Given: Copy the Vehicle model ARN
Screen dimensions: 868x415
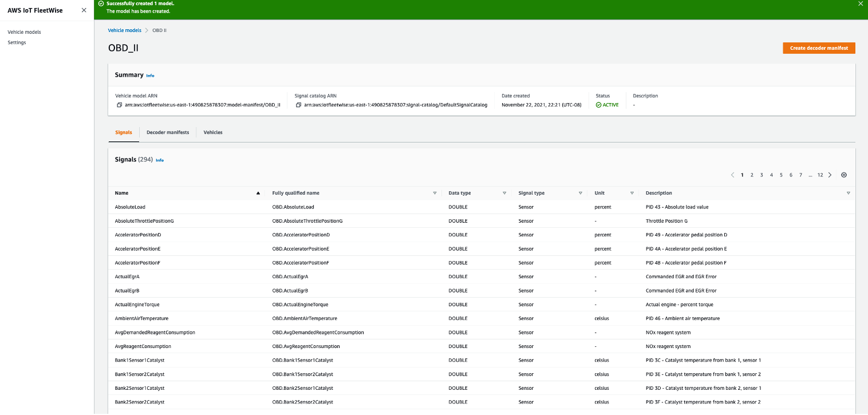Looking at the screenshot, I should click(119, 105).
